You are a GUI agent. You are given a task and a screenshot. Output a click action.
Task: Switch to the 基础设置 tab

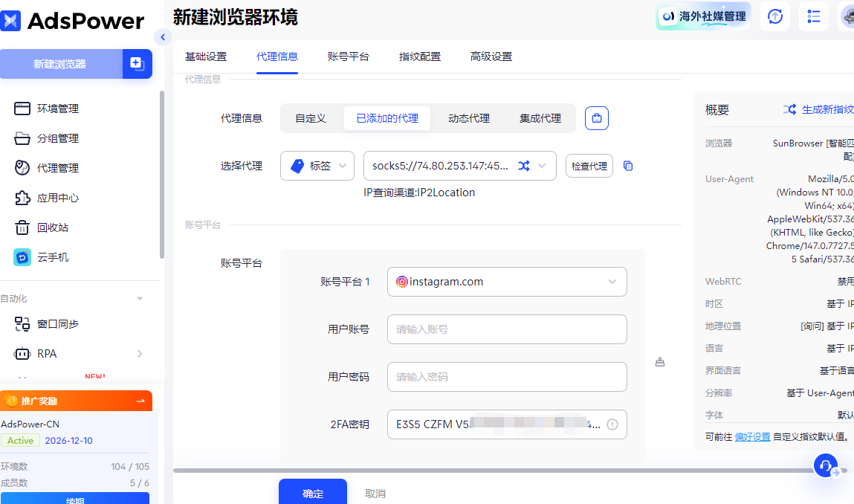206,56
